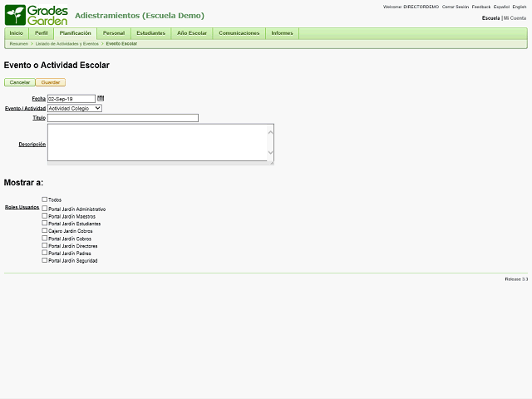Tick Portal Jardín Padres checkbox
The image size is (532, 399).
45,253
